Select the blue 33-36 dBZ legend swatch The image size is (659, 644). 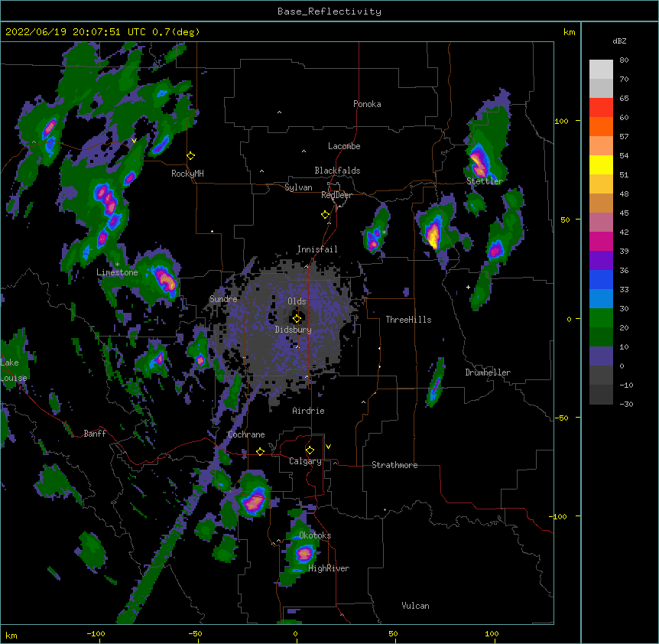tap(601, 279)
